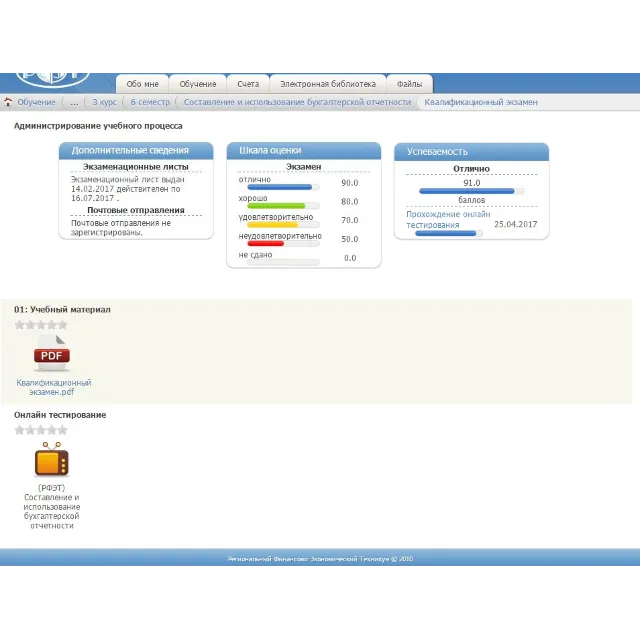Click the Дополнительные сведения panel header
The height and width of the screenshot is (640, 640).
tap(136, 151)
